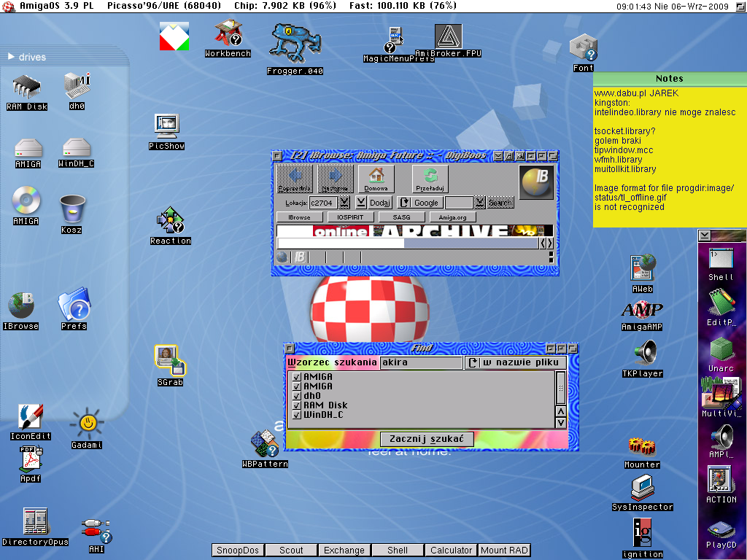Open the SASG quick link
The width and height of the screenshot is (747, 560).
tap(402, 217)
